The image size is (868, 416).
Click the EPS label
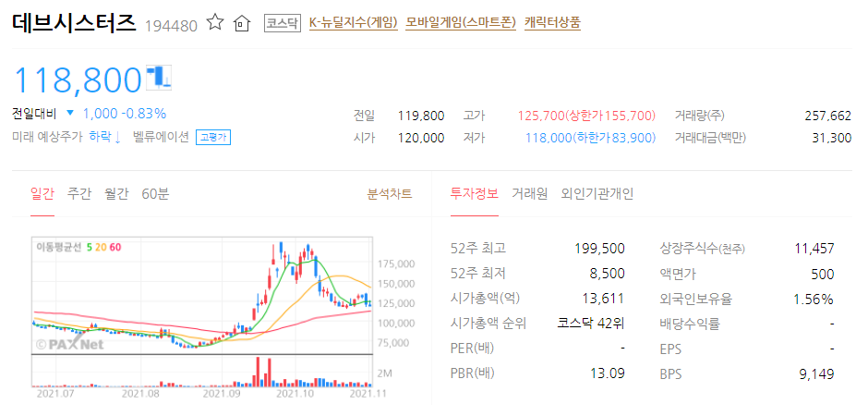pos(671,349)
